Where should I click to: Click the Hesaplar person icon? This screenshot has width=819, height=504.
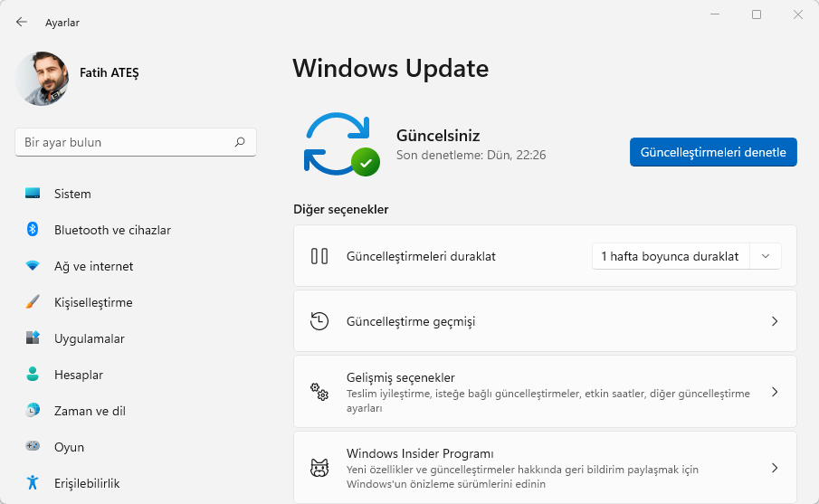pyautogui.click(x=33, y=374)
